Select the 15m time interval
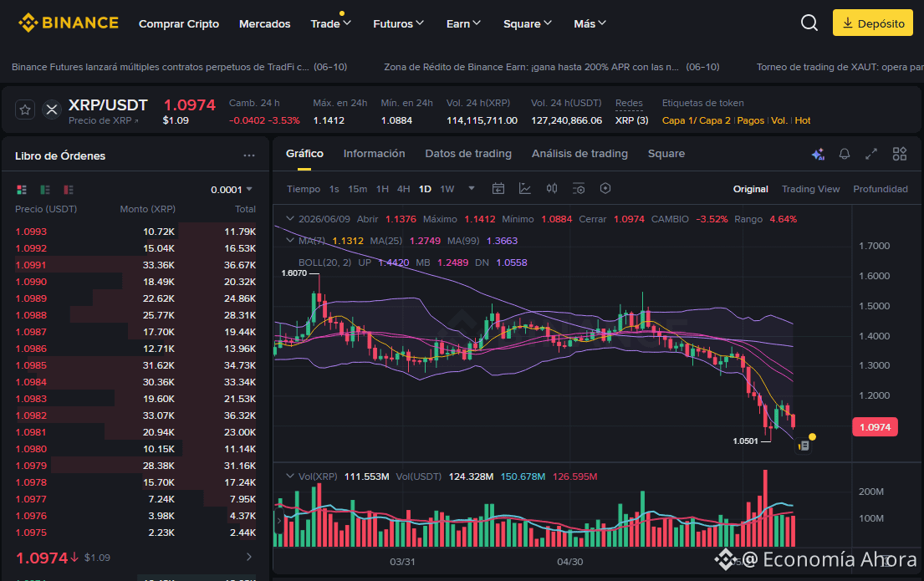Viewport: 924px width, 581px height. tap(357, 189)
